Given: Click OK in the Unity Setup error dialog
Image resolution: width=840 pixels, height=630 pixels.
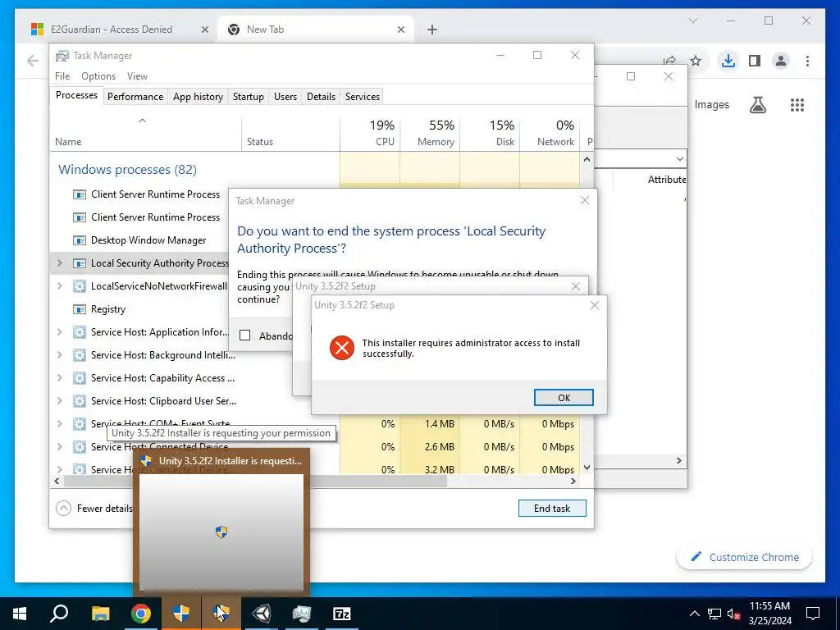Looking at the screenshot, I should tap(564, 398).
